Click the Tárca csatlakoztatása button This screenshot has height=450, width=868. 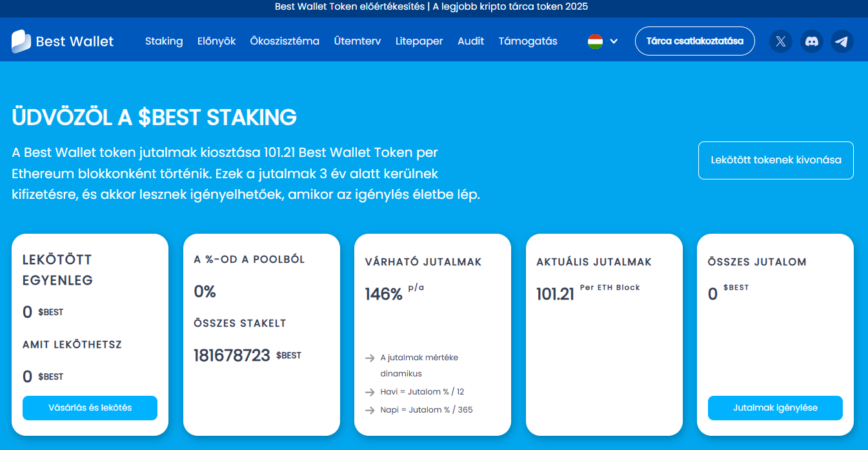click(x=695, y=41)
